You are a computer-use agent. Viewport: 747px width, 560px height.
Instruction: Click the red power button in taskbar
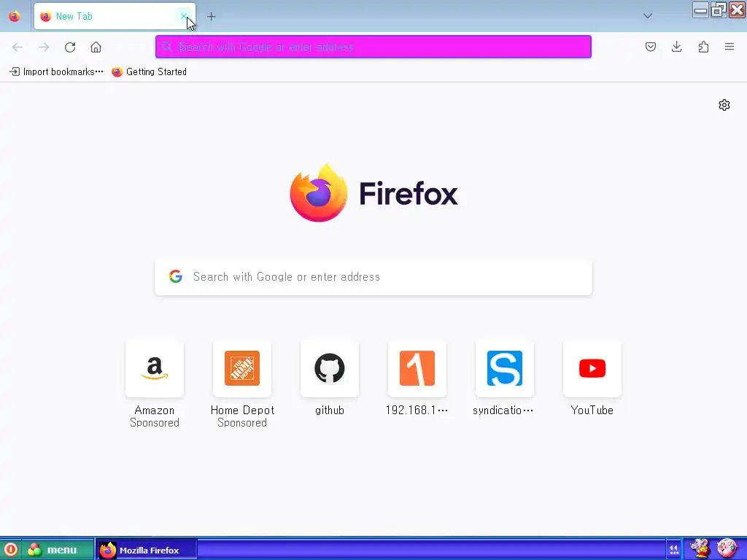pyautogui.click(x=10, y=550)
